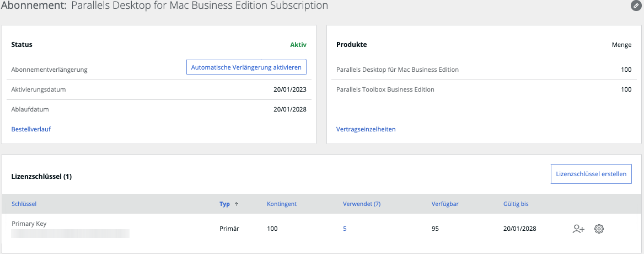
Task: Click the Menge column label
Action: click(622, 45)
